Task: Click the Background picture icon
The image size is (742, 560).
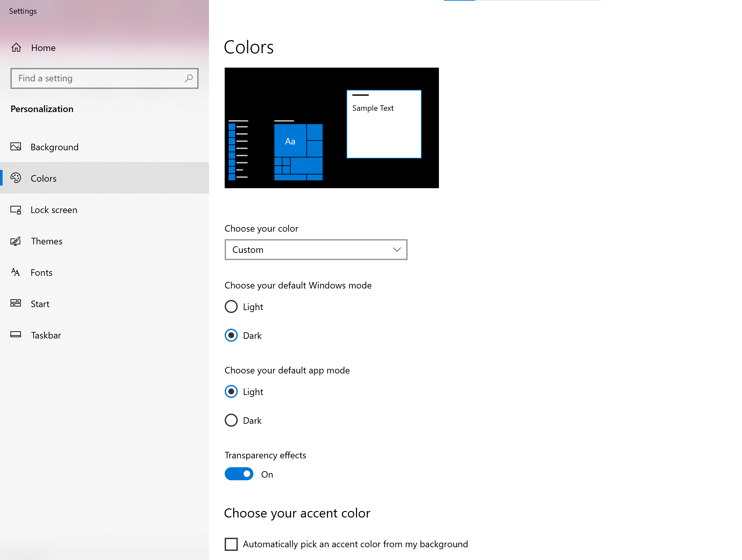Action: [x=16, y=147]
